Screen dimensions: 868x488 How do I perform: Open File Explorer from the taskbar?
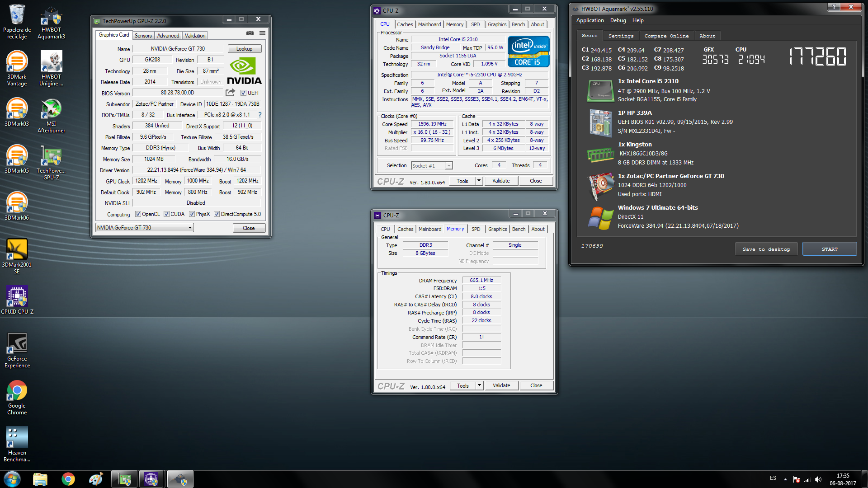[40, 479]
